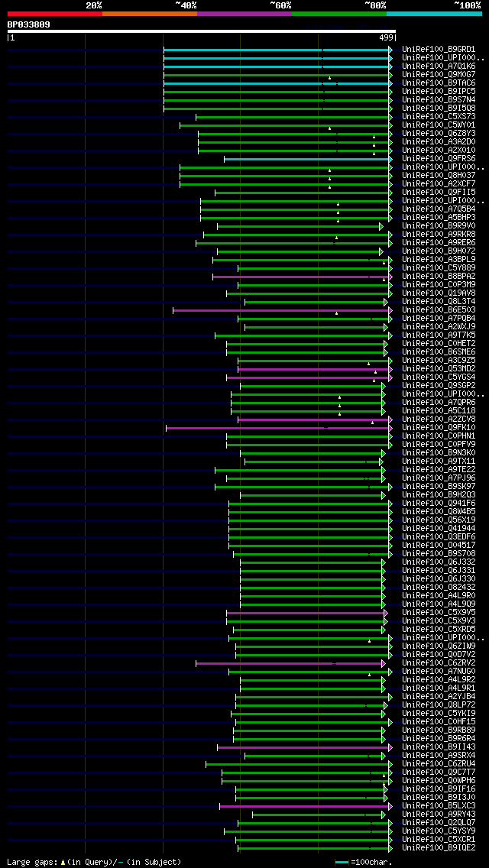Screen dimensions: 489x868
Task: Click the label UniRef100_A7Q5B4
Action: (x=439, y=209)
